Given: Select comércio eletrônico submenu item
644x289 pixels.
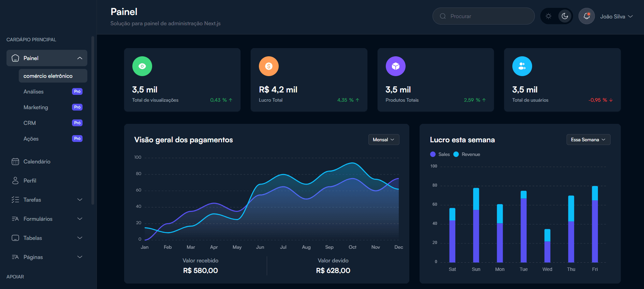Looking at the screenshot, I should pyautogui.click(x=53, y=76).
